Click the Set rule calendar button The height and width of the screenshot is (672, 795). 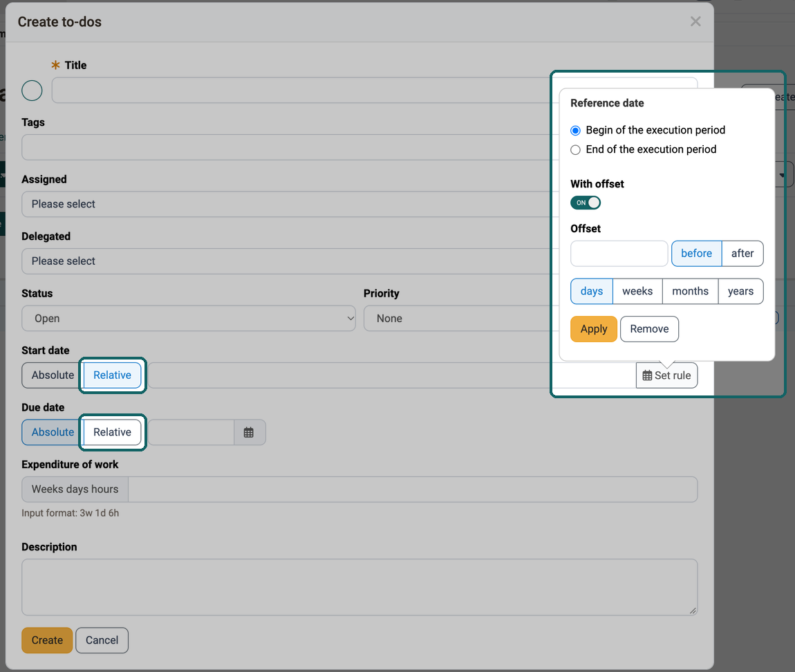666,375
